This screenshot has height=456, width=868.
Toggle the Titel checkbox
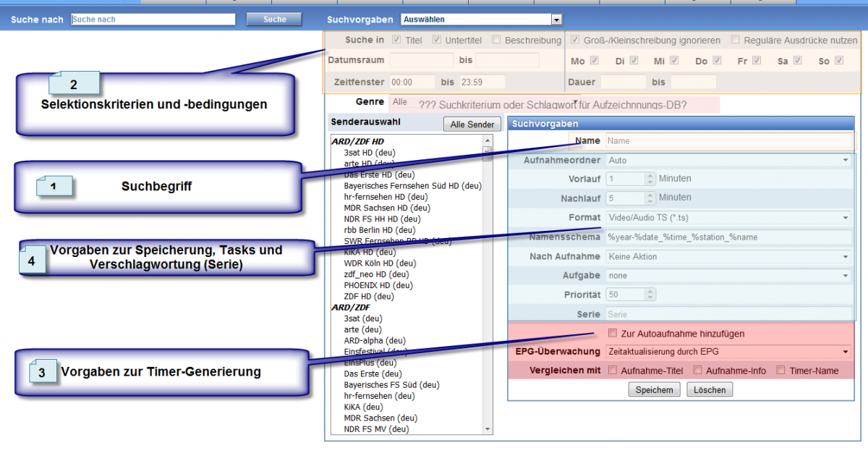tap(396, 40)
